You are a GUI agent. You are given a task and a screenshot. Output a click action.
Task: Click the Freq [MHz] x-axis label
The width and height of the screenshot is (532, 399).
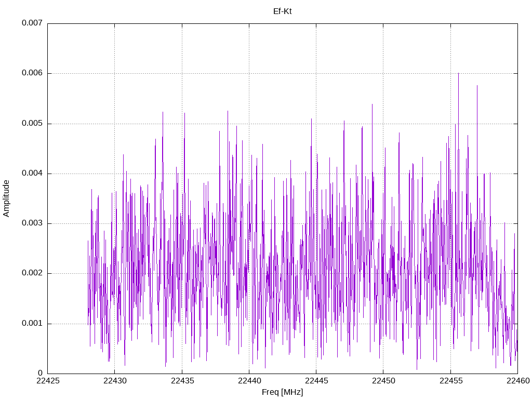pos(282,392)
